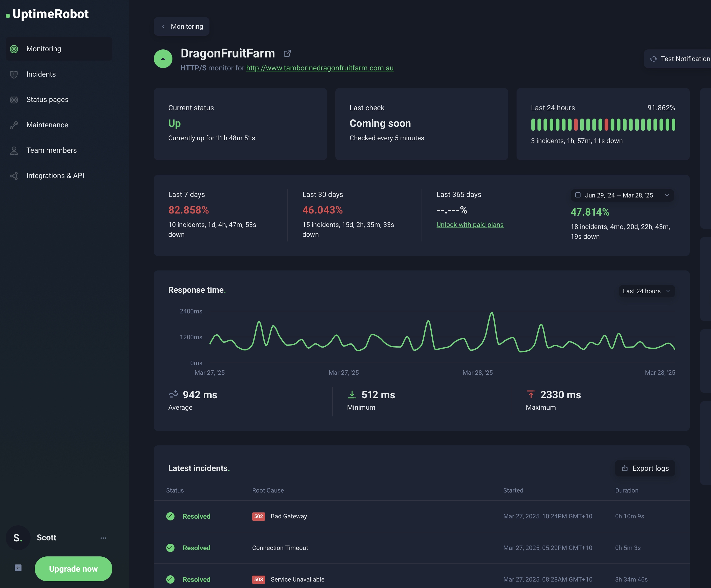Click the Connection Timeout root cause text
This screenshot has width=711, height=588.
[x=280, y=548]
